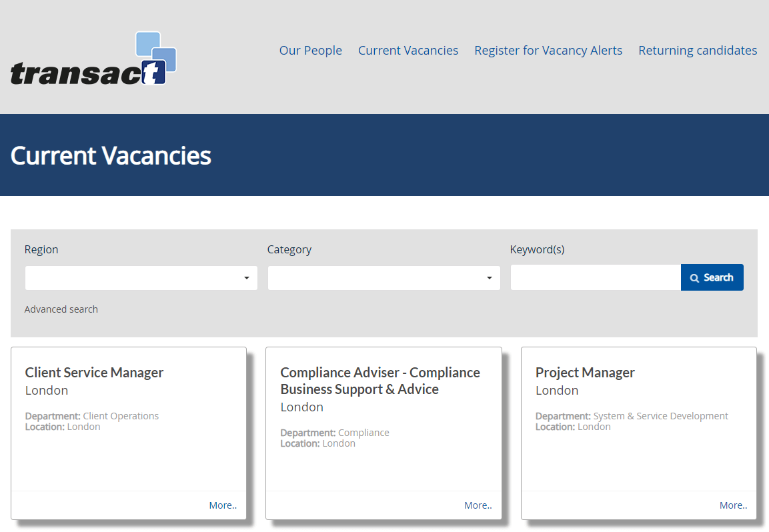Click the Region dropdown arrow
The width and height of the screenshot is (769, 532).
click(247, 277)
